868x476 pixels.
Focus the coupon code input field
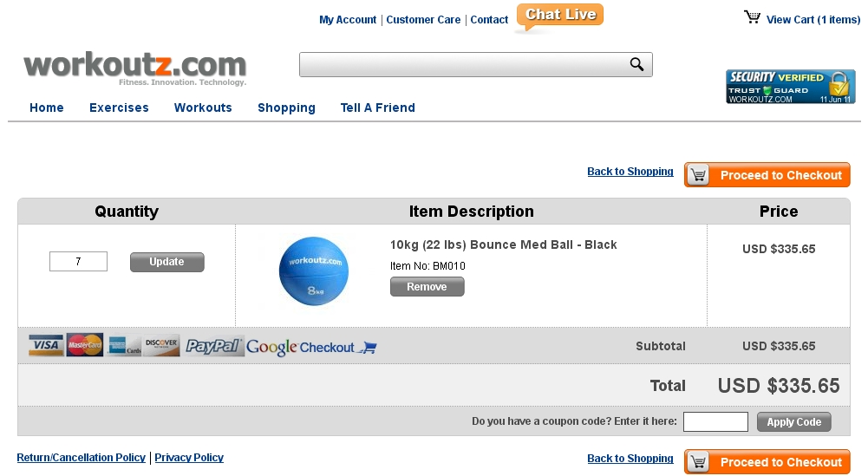coord(715,421)
